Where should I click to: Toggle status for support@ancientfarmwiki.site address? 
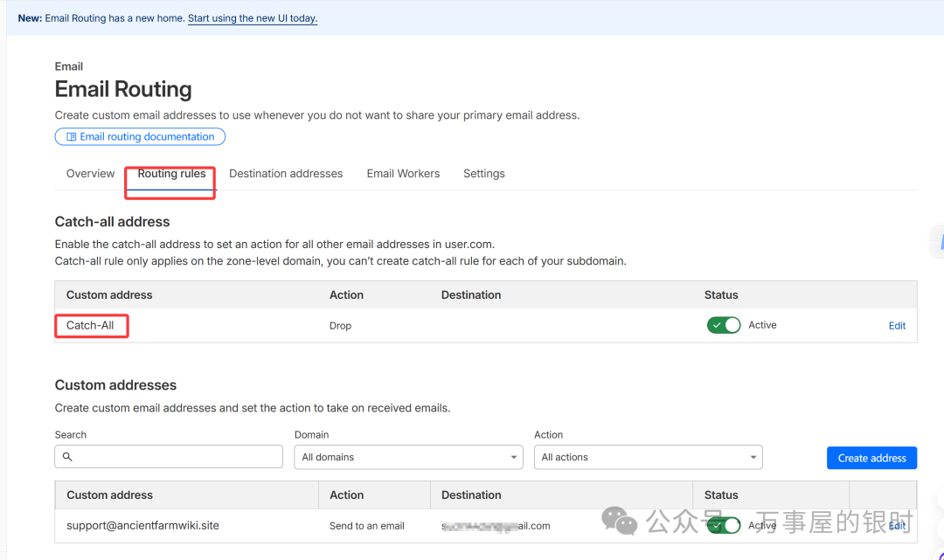click(x=724, y=525)
